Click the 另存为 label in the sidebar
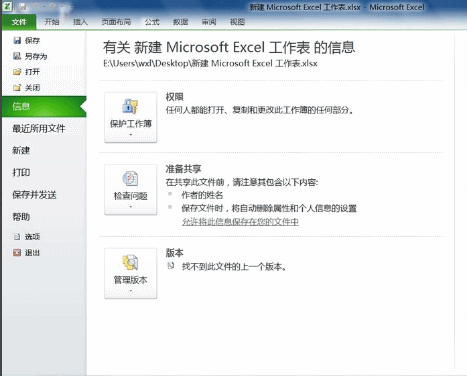The height and width of the screenshot is (376, 467). point(36,56)
